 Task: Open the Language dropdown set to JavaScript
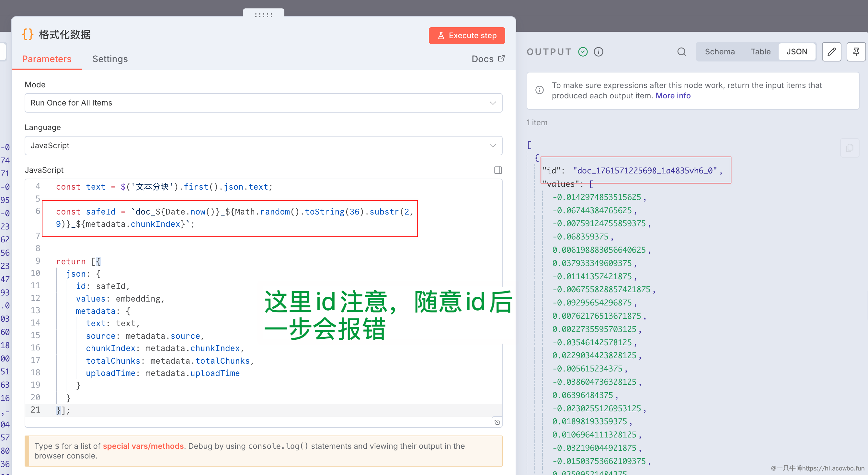(x=263, y=146)
